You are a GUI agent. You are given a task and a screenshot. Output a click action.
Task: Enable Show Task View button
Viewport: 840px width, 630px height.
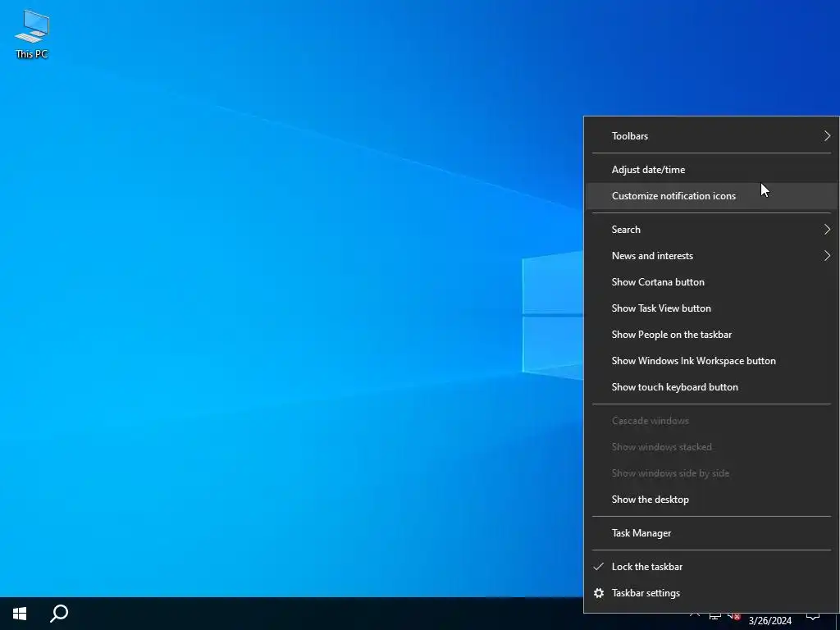click(x=711, y=308)
